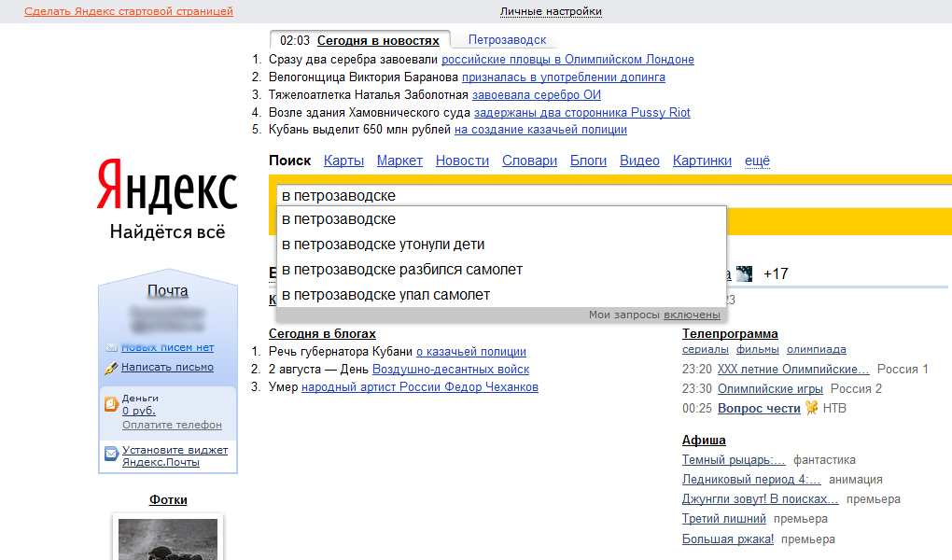Open Вопрос чести TV listing
Screen dimensions: 952x560
tap(759, 408)
